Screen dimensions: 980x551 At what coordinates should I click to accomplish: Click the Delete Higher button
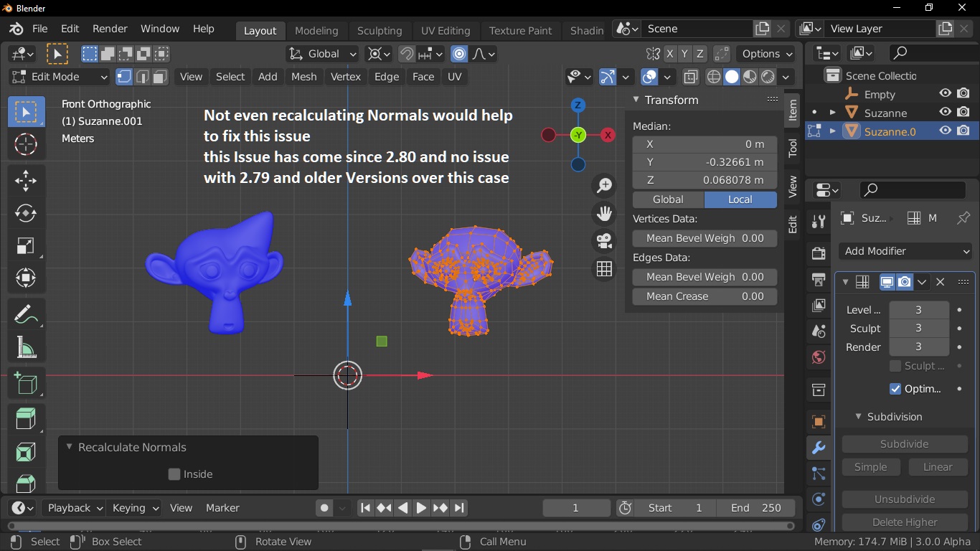point(905,522)
